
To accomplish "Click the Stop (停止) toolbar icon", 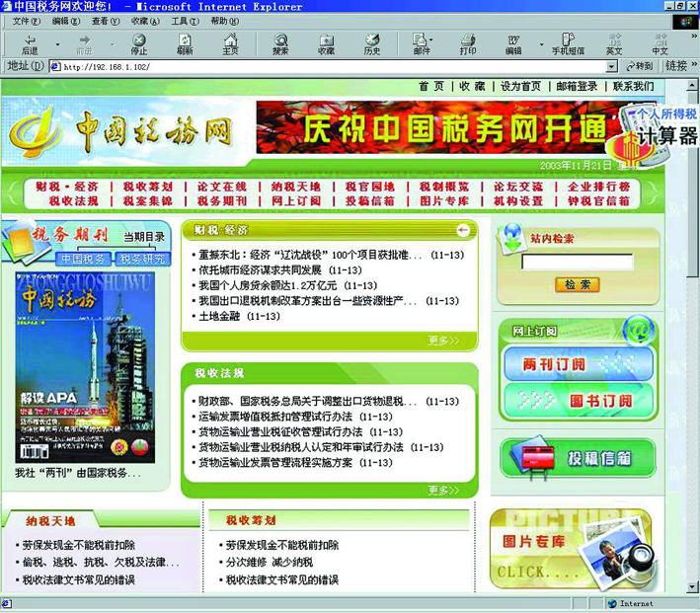I will (139, 43).
